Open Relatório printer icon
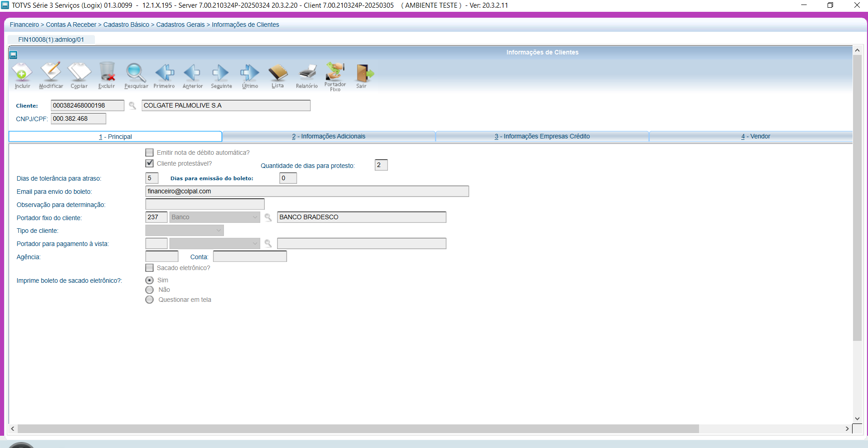This screenshot has height=448, width=868. click(x=307, y=75)
